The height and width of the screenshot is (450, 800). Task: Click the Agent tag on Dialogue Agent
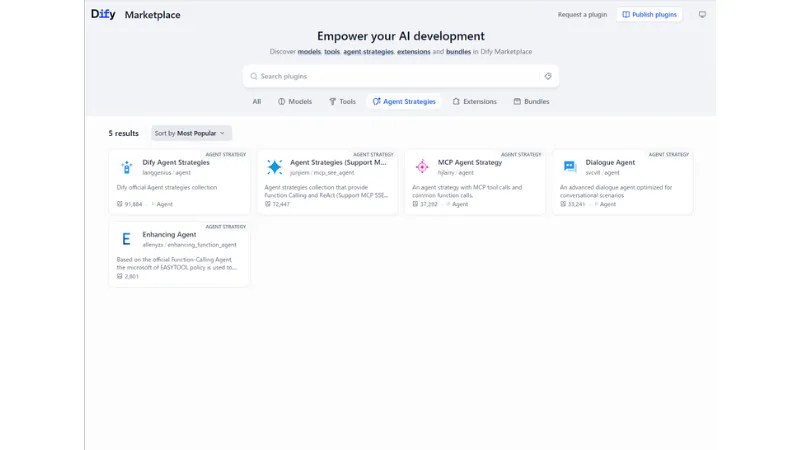tap(608, 204)
